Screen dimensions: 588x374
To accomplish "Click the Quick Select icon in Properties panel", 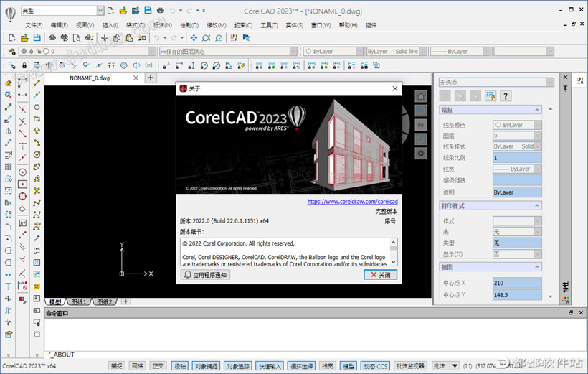I will tap(490, 96).
